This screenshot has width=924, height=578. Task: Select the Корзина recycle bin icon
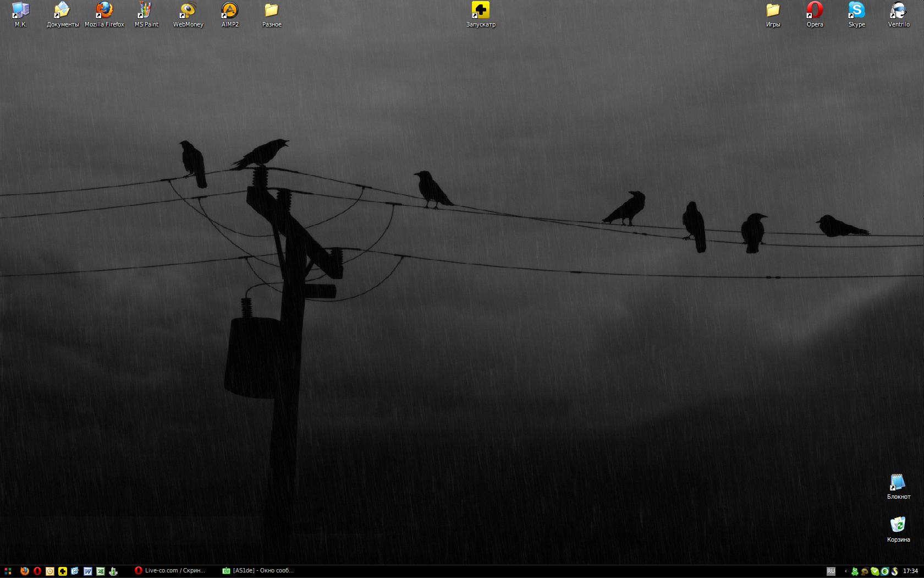pyautogui.click(x=898, y=525)
